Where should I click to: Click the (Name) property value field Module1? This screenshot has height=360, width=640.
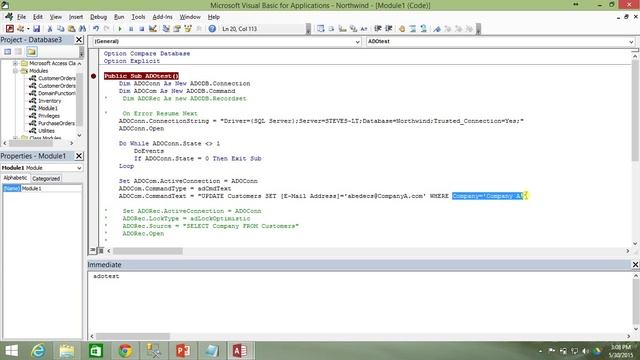51,188
